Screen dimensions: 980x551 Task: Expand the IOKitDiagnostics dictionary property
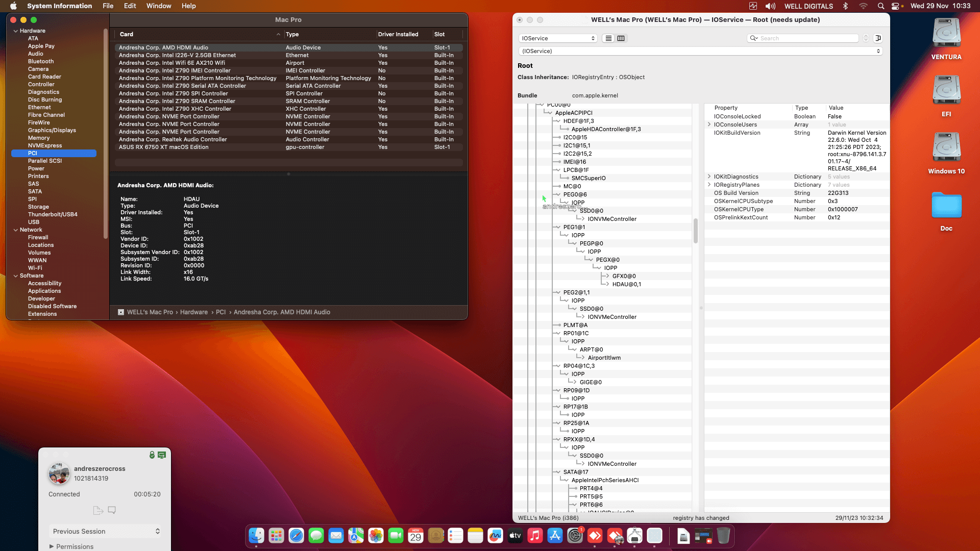point(709,177)
